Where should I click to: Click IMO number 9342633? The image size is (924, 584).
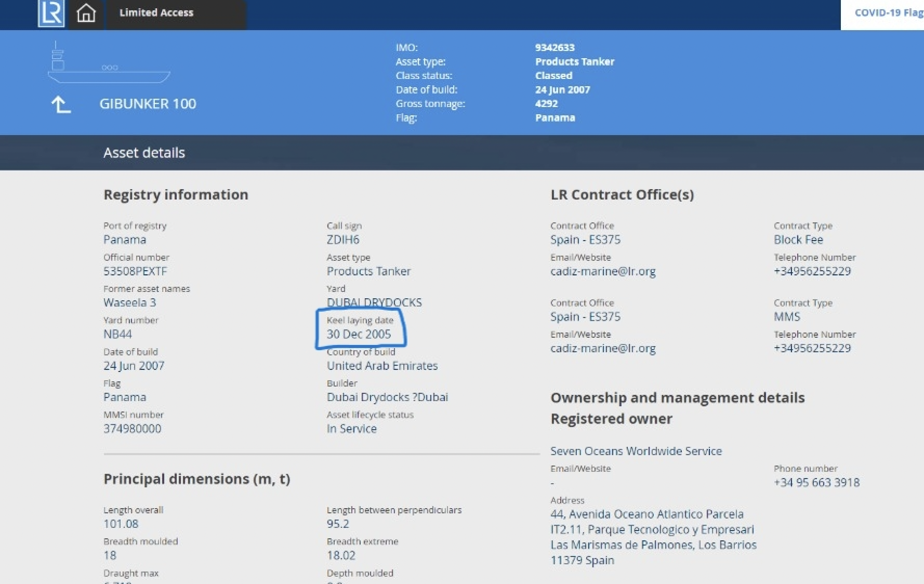pyautogui.click(x=555, y=47)
